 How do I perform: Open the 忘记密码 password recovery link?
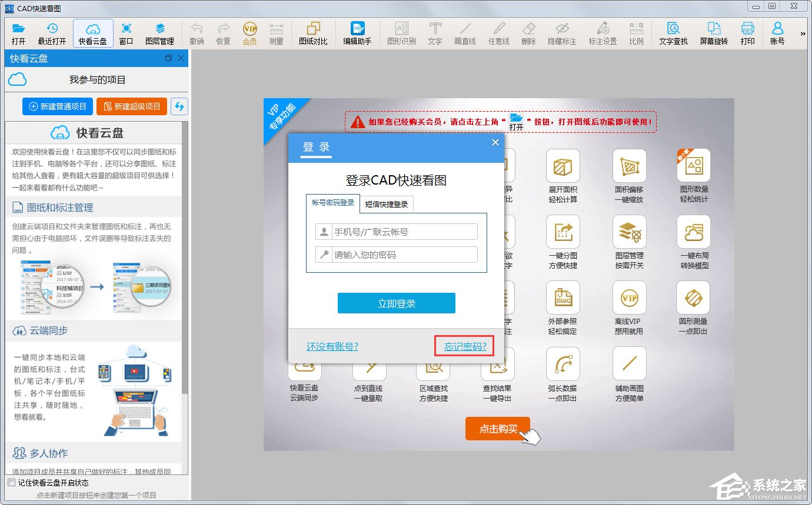464,346
